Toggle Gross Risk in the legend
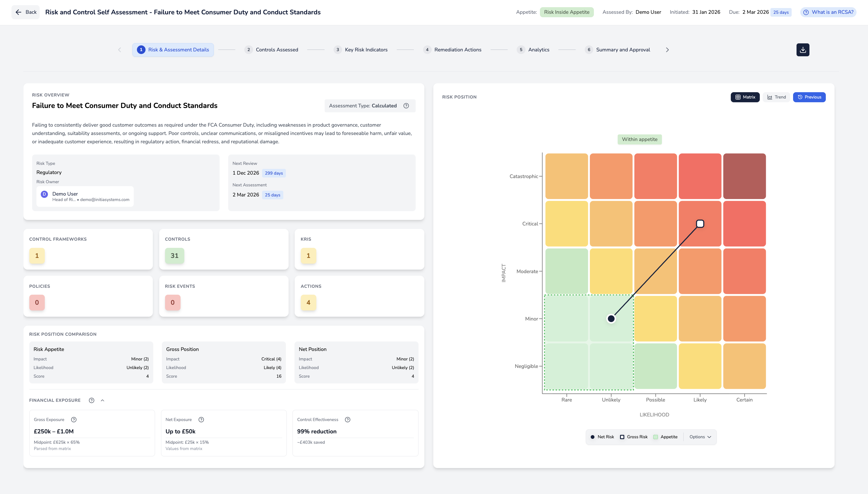Viewport: 868px width, 494px height. (x=634, y=437)
